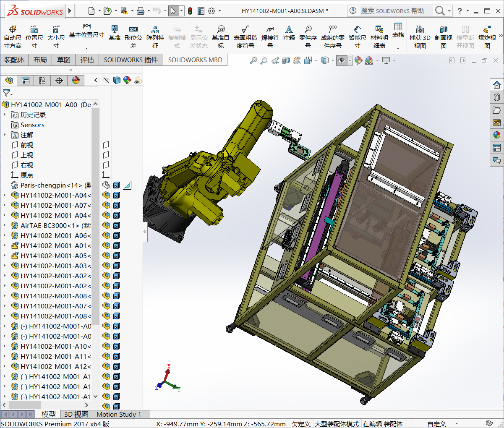The image size is (504, 428).
Task: Click the Surface Finish symbol tool (表面粗糙度符号)
Action: [x=245, y=37]
